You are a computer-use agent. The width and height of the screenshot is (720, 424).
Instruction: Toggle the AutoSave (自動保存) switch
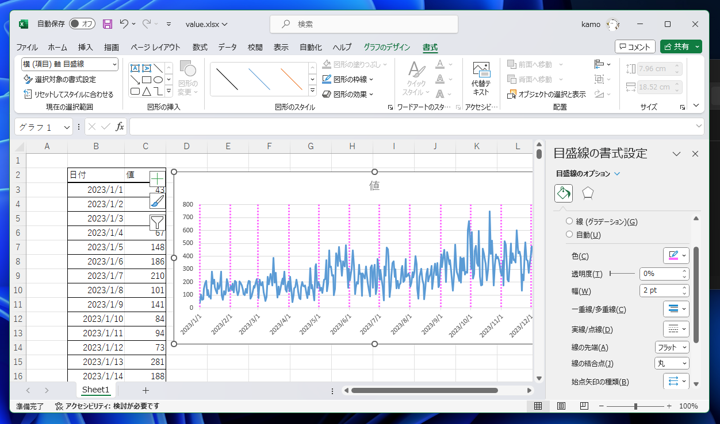[81, 24]
